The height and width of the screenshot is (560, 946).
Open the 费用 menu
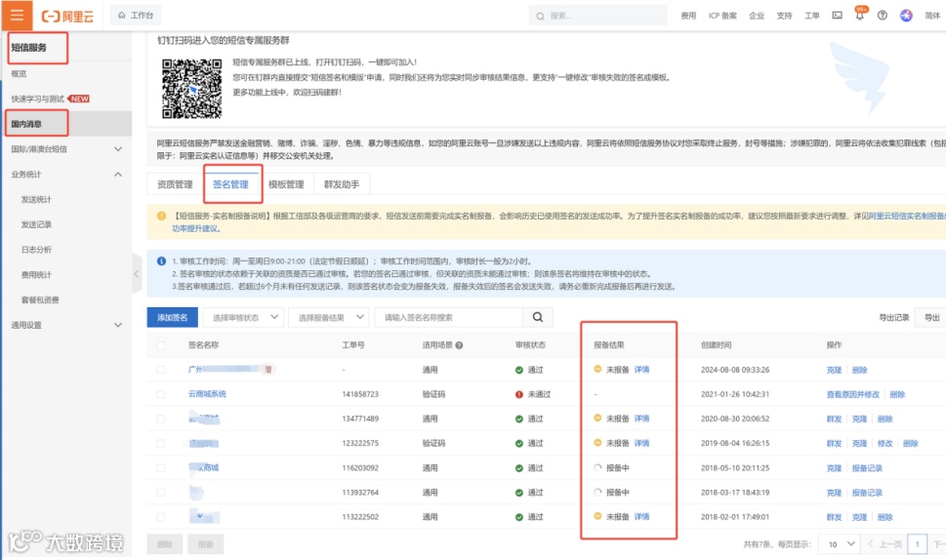(688, 16)
